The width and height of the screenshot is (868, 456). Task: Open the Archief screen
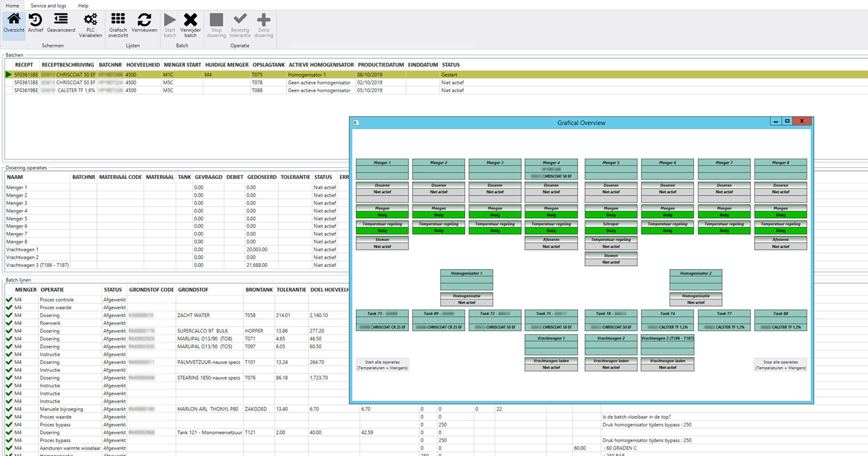click(36, 24)
